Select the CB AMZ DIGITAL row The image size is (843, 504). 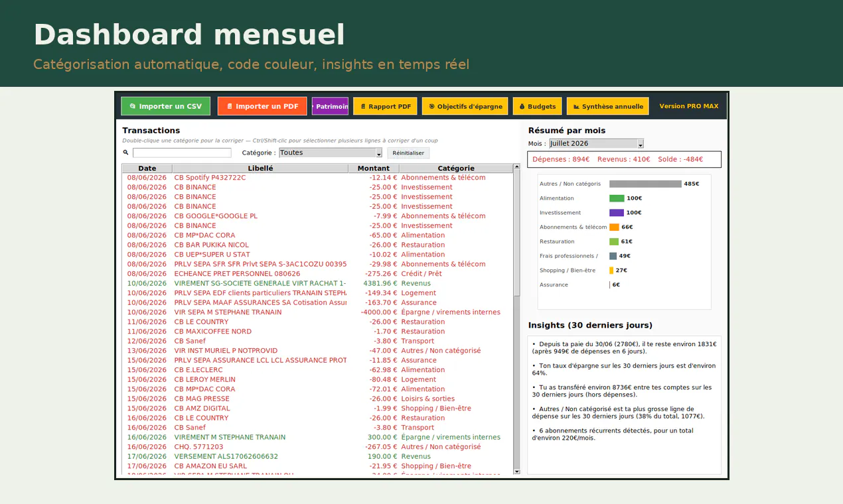pos(317,409)
